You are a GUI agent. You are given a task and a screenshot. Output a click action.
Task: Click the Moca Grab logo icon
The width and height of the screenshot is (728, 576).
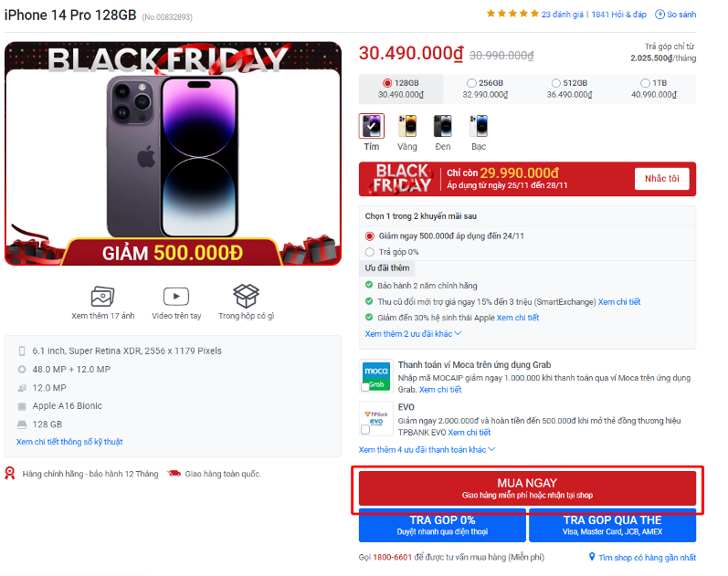tap(376, 375)
